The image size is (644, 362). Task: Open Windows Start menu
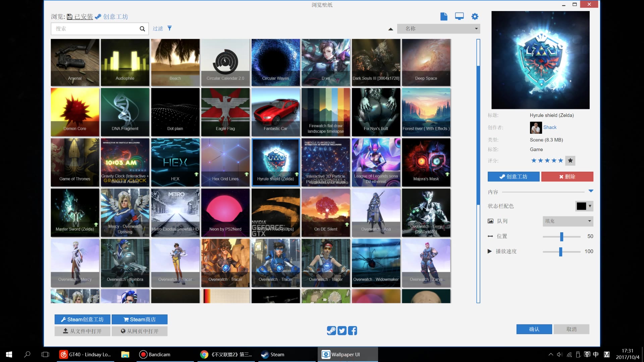[x=9, y=354]
